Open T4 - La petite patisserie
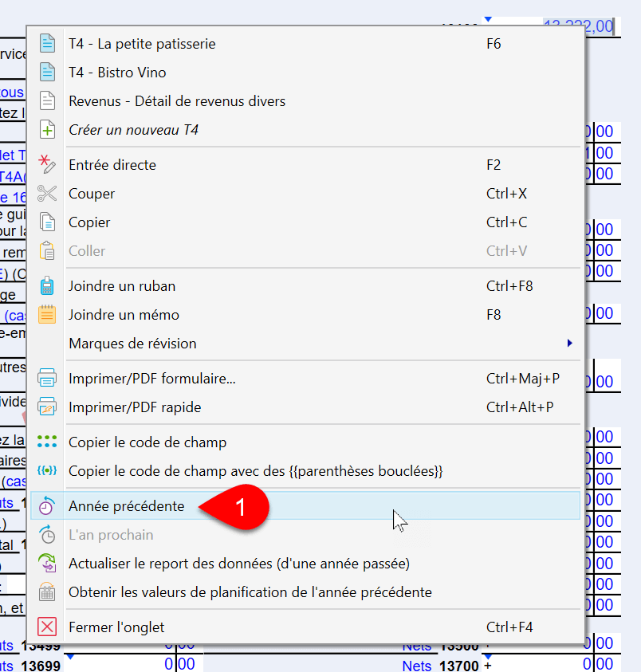Image resolution: width=641 pixels, height=672 pixels. pos(305,44)
